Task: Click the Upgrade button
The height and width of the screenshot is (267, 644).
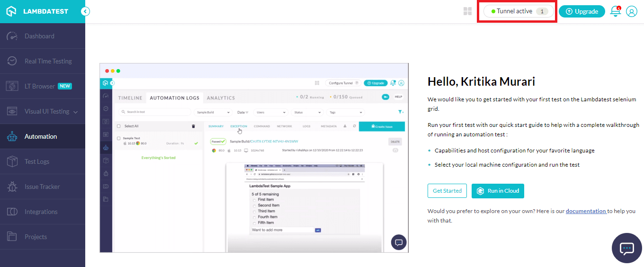Action: [582, 11]
